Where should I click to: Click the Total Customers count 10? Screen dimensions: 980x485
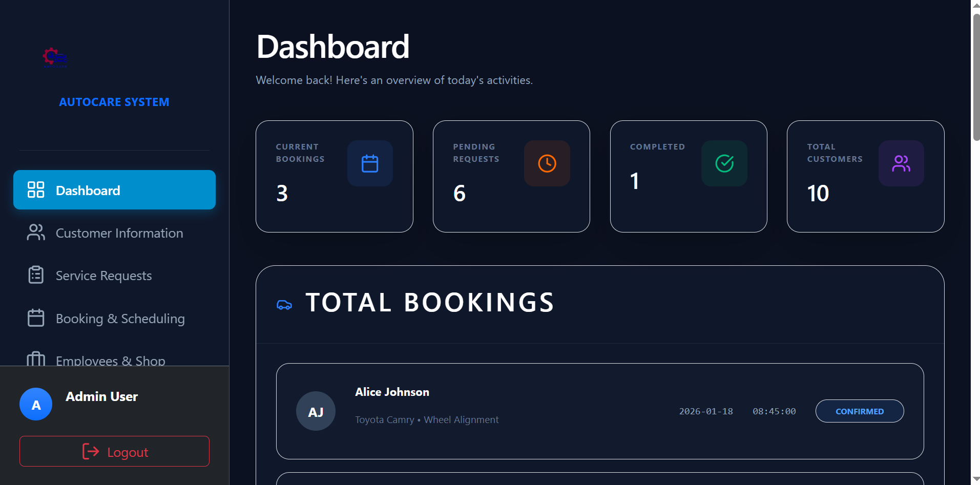[x=818, y=193]
